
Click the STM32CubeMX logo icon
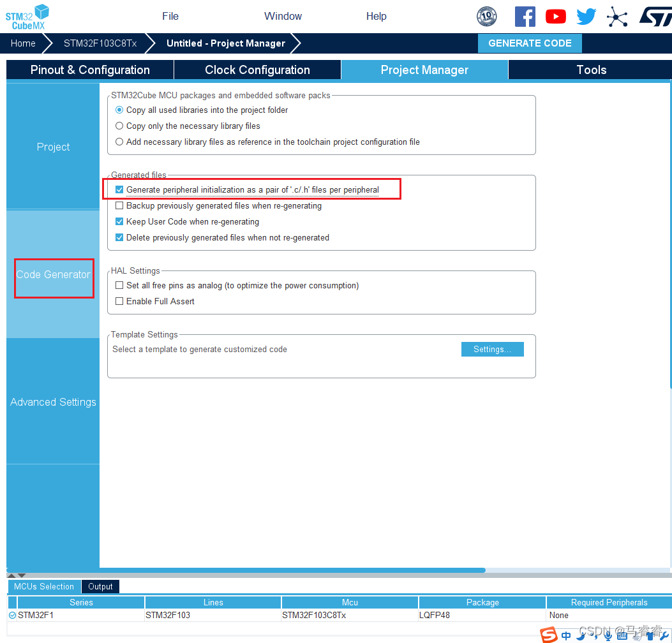tap(27, 17)
